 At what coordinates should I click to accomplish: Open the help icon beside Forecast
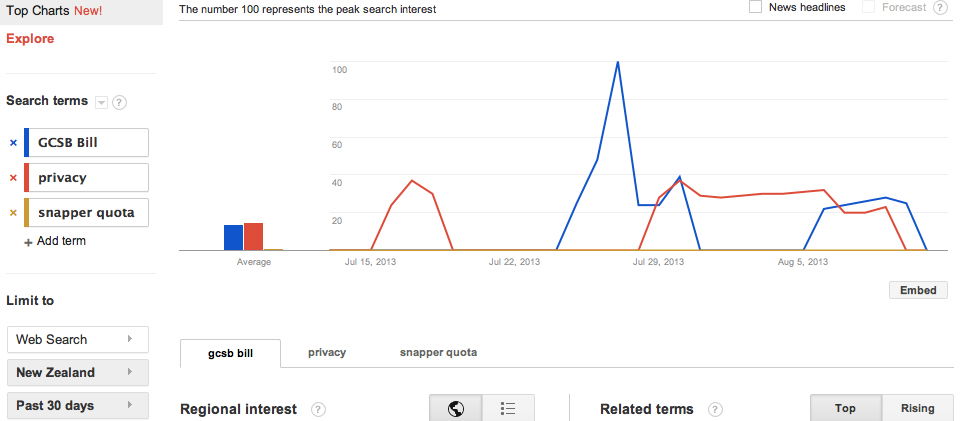(940, 8)
